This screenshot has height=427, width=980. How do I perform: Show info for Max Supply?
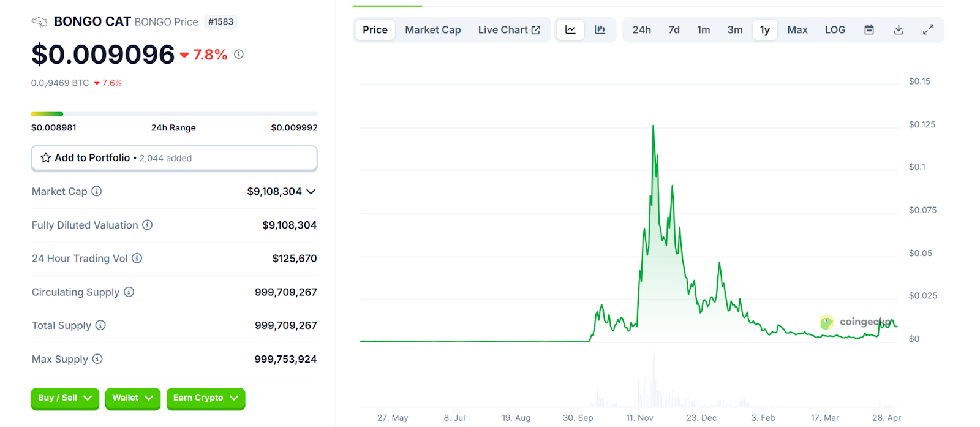(97, 359)
